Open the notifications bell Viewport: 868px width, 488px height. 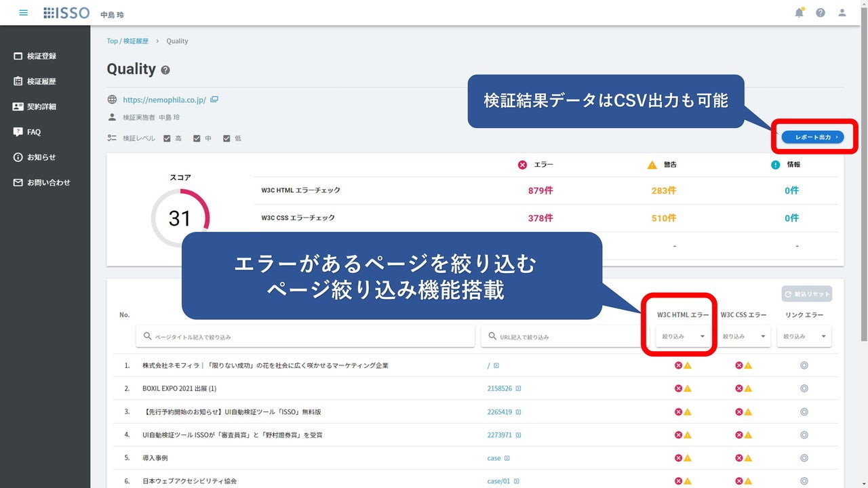point(800,13)
